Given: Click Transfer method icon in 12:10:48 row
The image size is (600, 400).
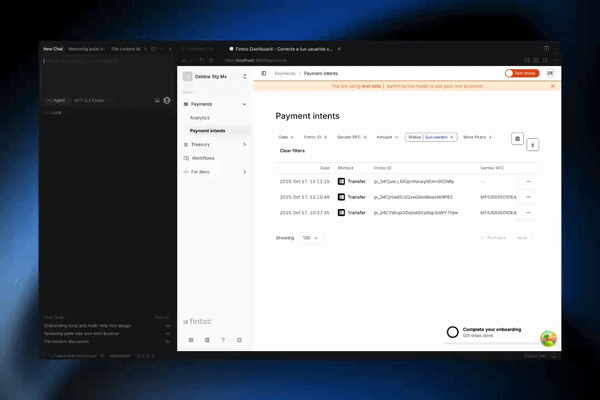Looking at the screenshot, I should click(341, 197).
